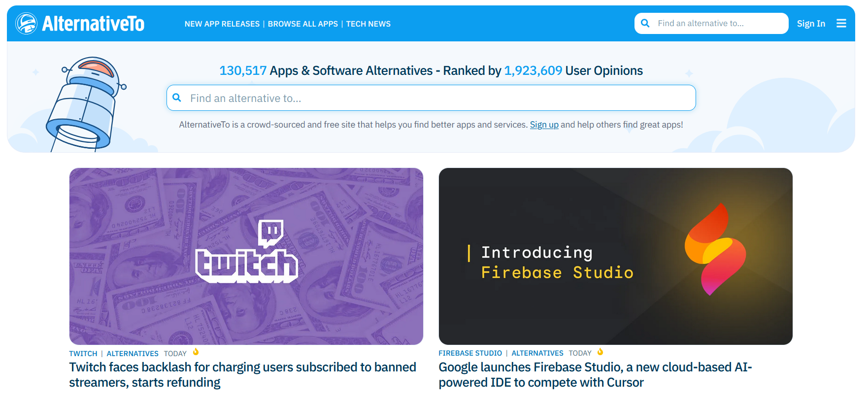The image size is (868, 398).
Task: Click TODAY date under Firebase article
Action: click(580, 353)
